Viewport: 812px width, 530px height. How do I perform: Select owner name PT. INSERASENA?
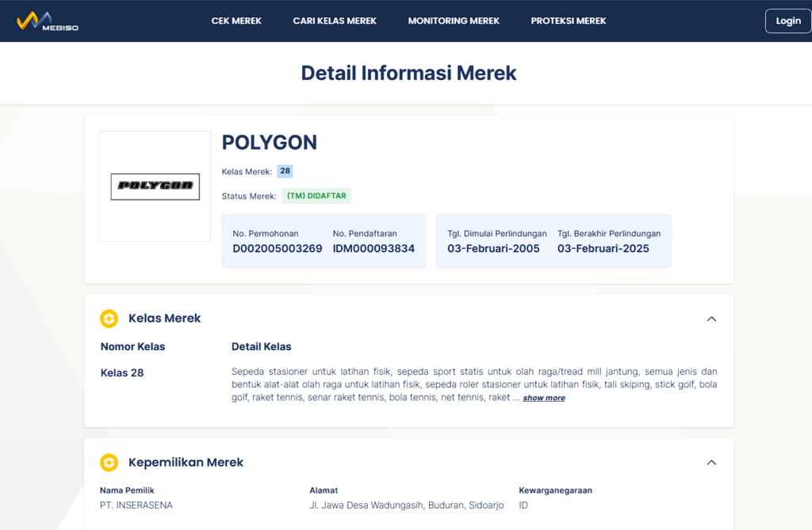(x=136, y=505)
